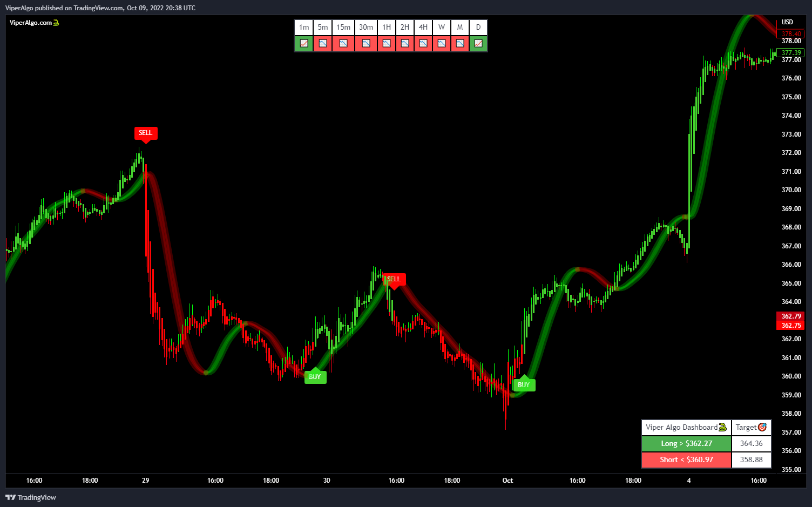Click the BUY signal label before 30
The image size is (812, 507).
315,377
